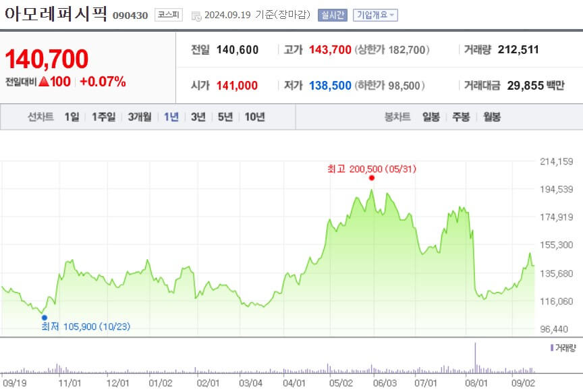Click the volume value 212,511
This screenshot has height=392, width=583.
(x=518, y=49)
